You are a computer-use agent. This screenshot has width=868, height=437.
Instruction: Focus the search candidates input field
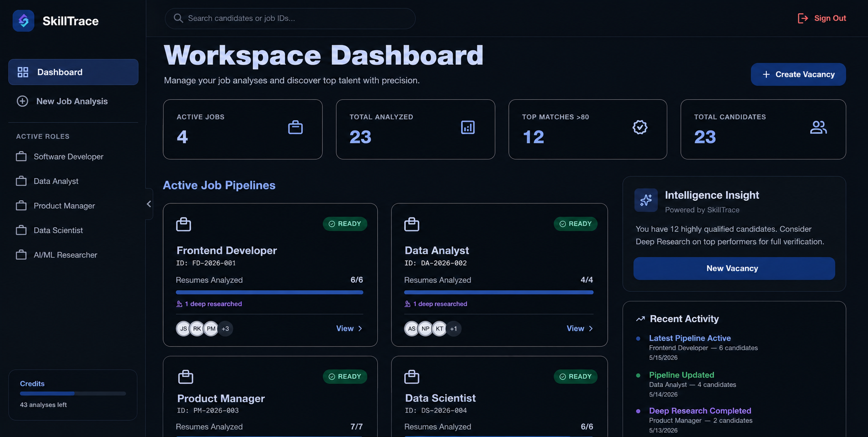pyautogui.click(x=290, y=18)
